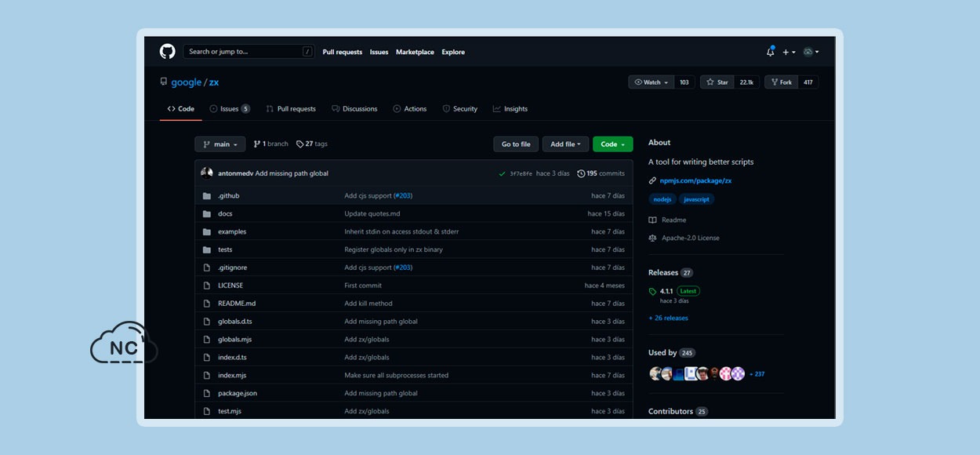Fork the repository

click(781, 82)
